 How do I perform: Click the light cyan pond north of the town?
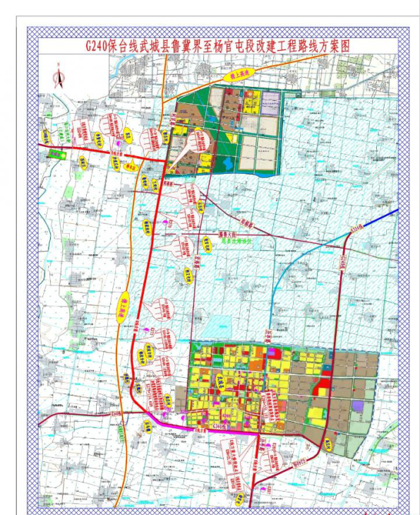pos(219,324)
